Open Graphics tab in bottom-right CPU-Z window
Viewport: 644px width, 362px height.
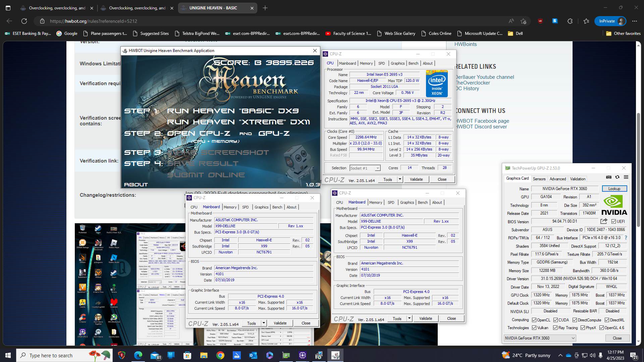coord(407,202)
